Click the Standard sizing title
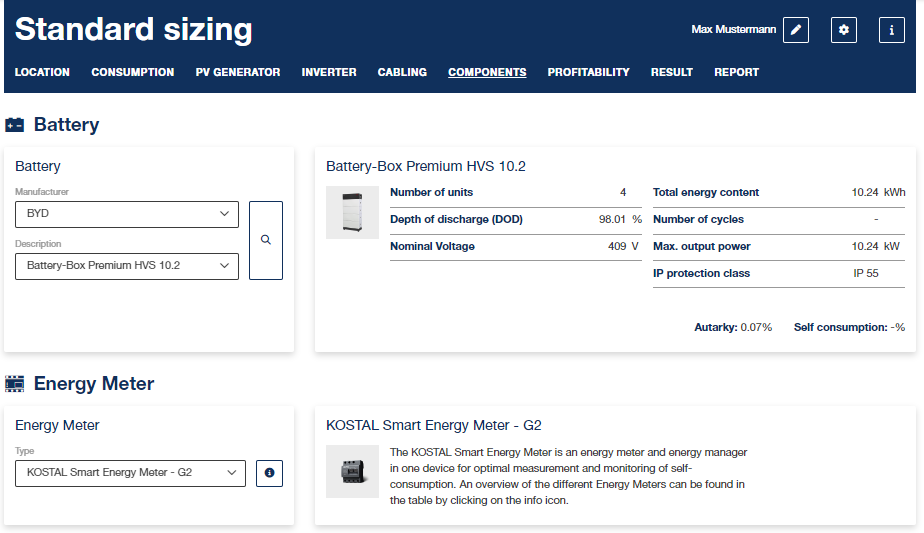This screenshot has height=533, width=924. pyautogui.click(x=133, y=29)
